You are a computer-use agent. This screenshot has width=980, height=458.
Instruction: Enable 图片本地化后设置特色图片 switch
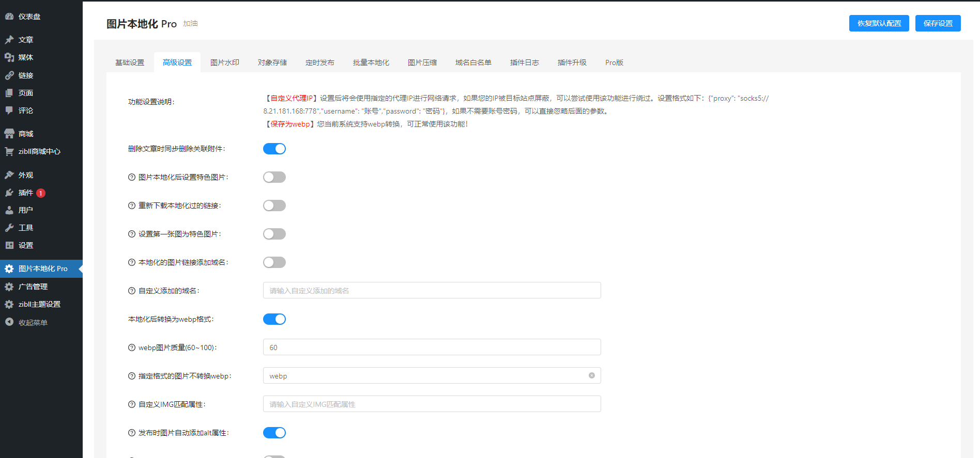click(274, 177)
